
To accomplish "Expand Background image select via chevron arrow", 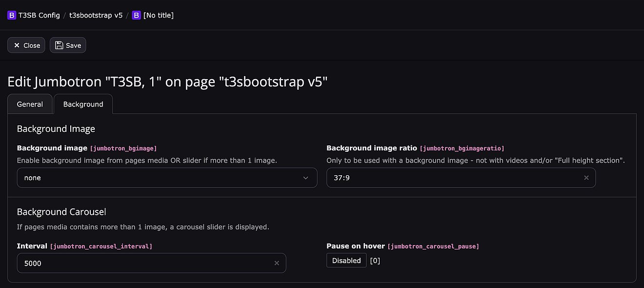I will pos(306,178).
